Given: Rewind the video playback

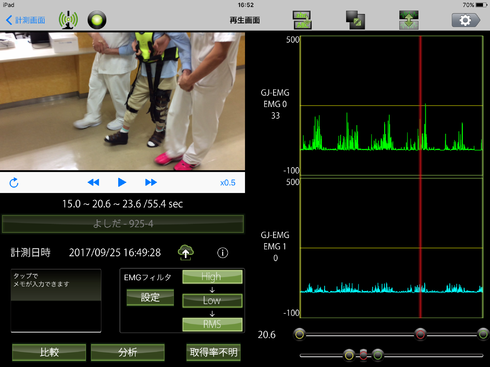Looking at the screenshot, I should pos(93,182).
